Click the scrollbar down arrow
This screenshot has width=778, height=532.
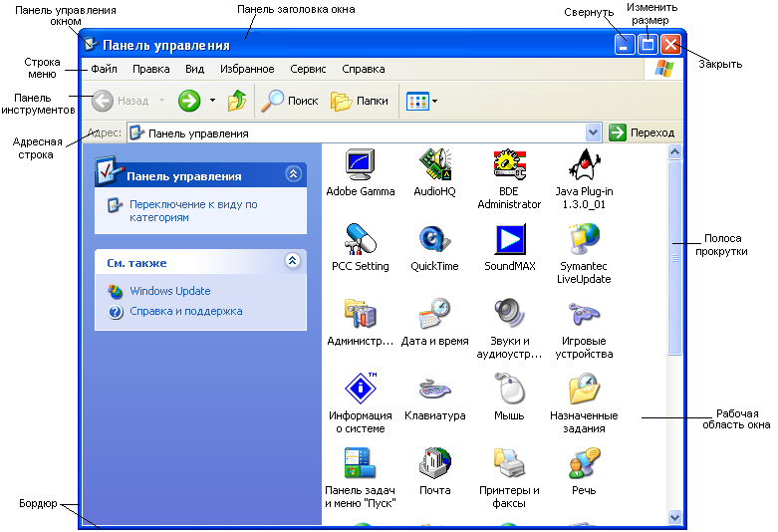pos(674,517)
